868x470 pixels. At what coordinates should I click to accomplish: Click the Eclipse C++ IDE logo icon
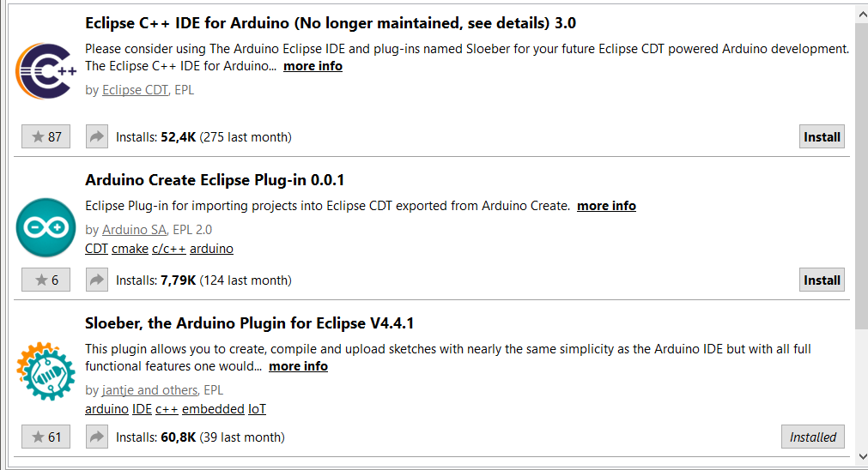[x=46, y=71]
